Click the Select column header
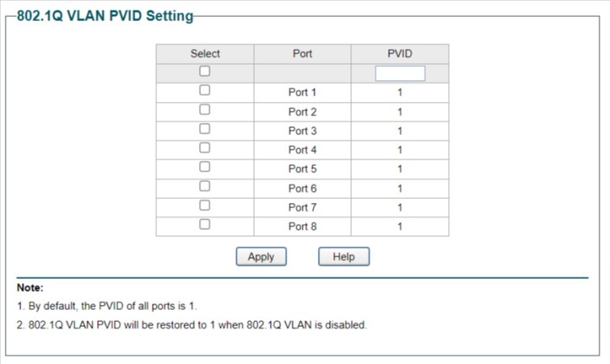 tap(205, 53)
